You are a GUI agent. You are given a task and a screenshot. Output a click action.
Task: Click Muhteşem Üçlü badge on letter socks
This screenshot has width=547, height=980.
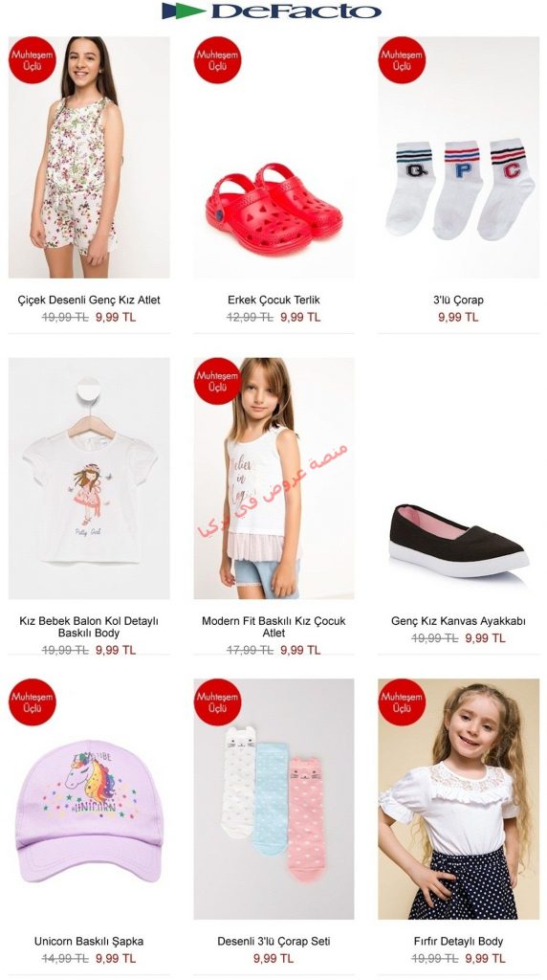(x=403, y=60)
